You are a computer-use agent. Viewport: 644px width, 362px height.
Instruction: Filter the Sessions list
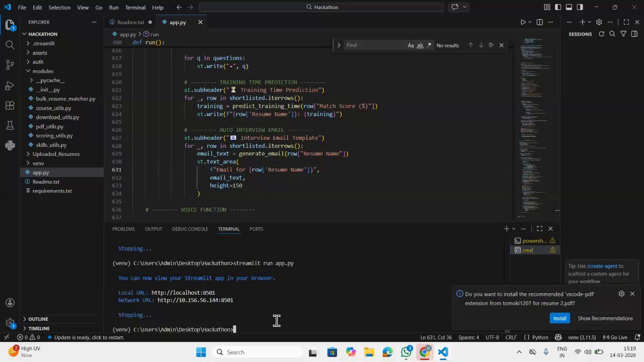(x=623, y=34)
